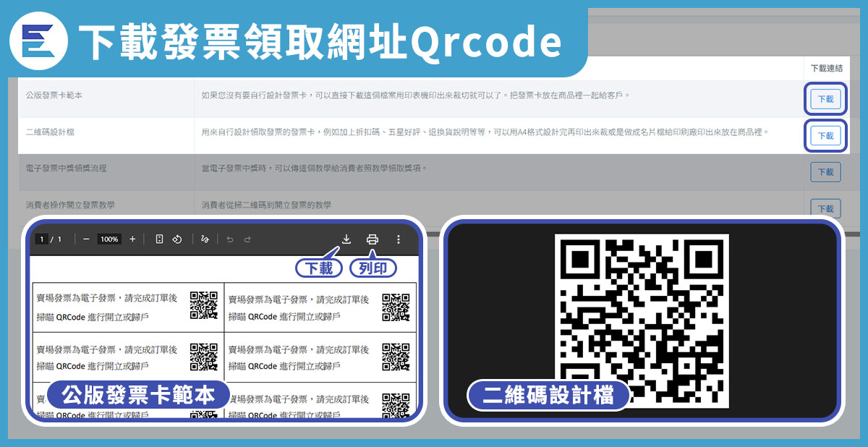Image resolution: width=868 pixels, height=447 pixels.
Task: Click the 下載連結 column header
Action: tap(827, 68)
